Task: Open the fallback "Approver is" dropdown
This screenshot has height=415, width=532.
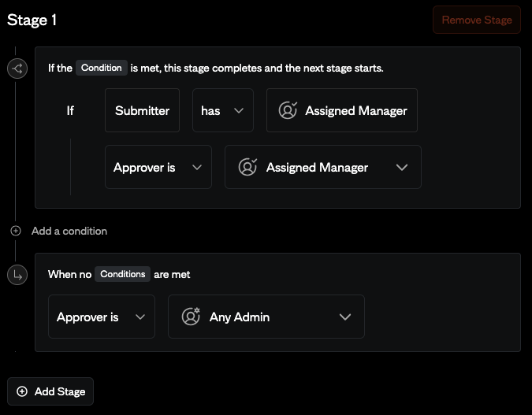Action: 101,317
